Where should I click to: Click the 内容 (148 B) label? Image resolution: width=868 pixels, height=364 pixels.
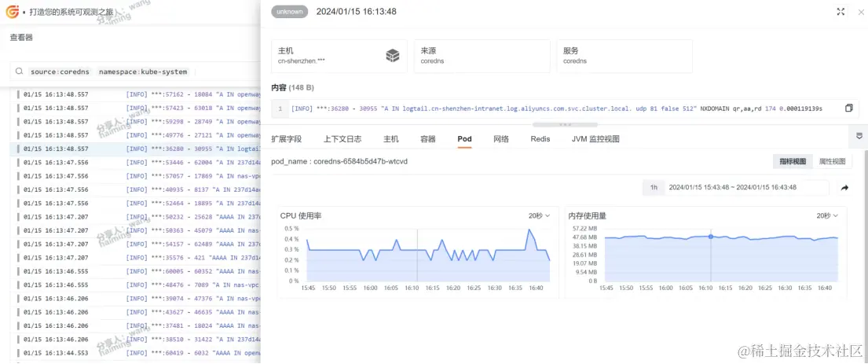[x=293, y=87]
